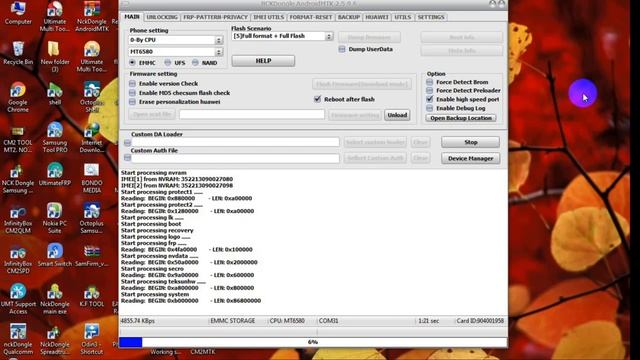Enable MD5 checksum flash check

pyautogui.click(x=132, y=93)
